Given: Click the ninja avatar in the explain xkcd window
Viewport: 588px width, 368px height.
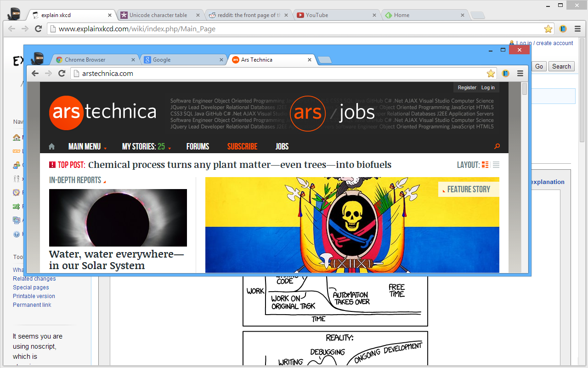Looking at the screenshot, I should 14,14.
